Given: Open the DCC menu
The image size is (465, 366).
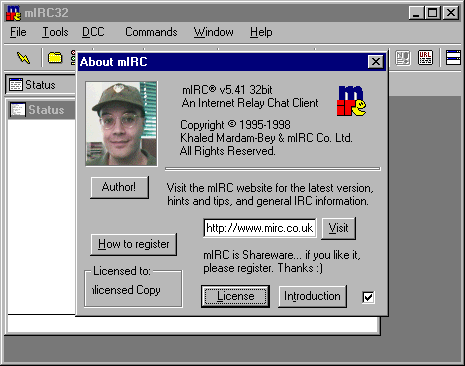Looking at the screenshot, I should (93, 32).
